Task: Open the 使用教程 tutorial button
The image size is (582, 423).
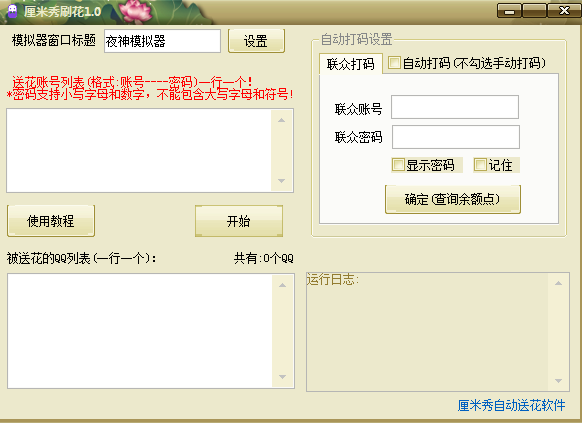Action: (x=51, y=221)
